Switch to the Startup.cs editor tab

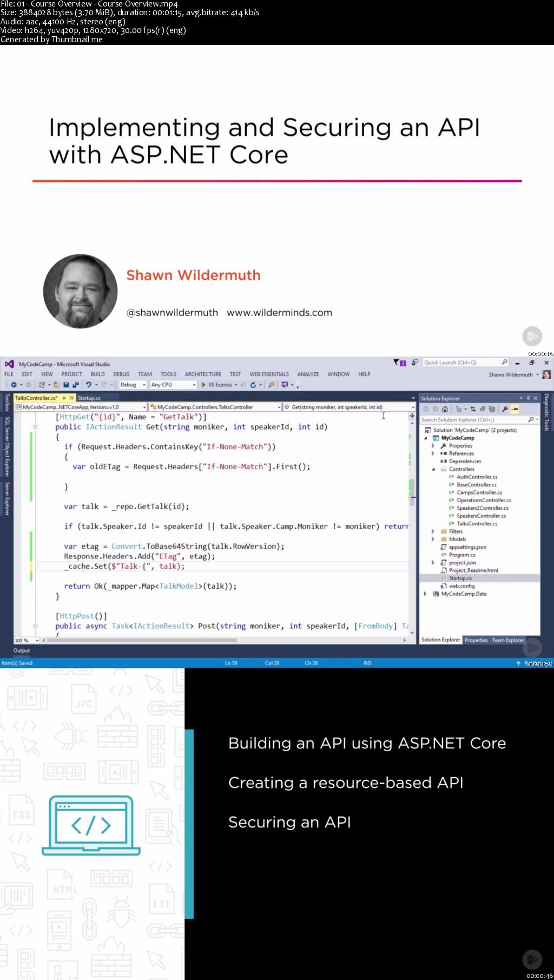[x=89, y=398]
